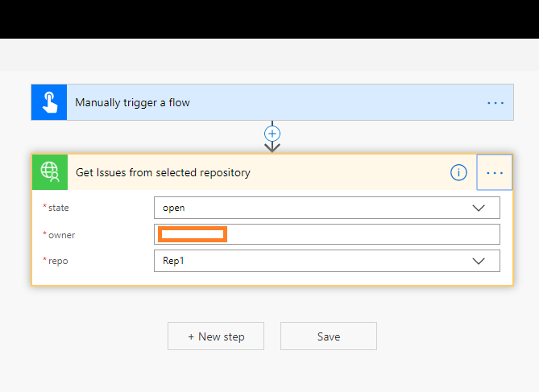Screen dimensions: 539x392
Task: Insert a step with the plus icon
Action: click(272, 134)
